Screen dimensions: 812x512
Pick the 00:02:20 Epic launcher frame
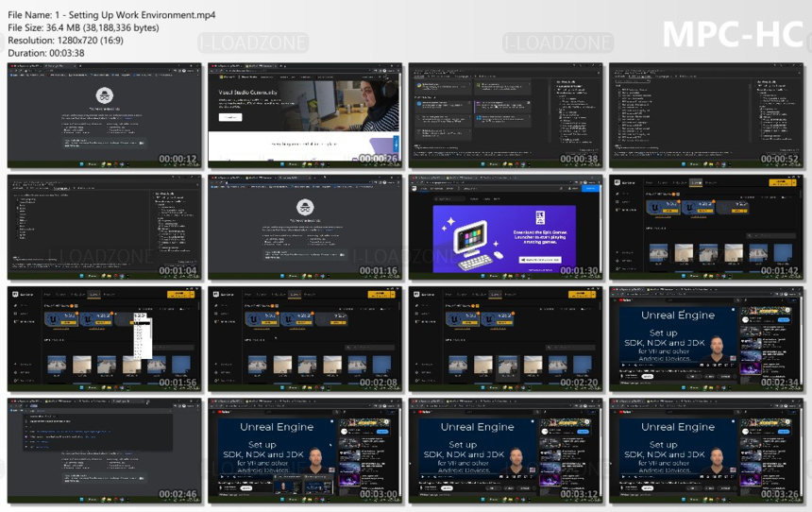pyautogui.click(x=505, y=339)
